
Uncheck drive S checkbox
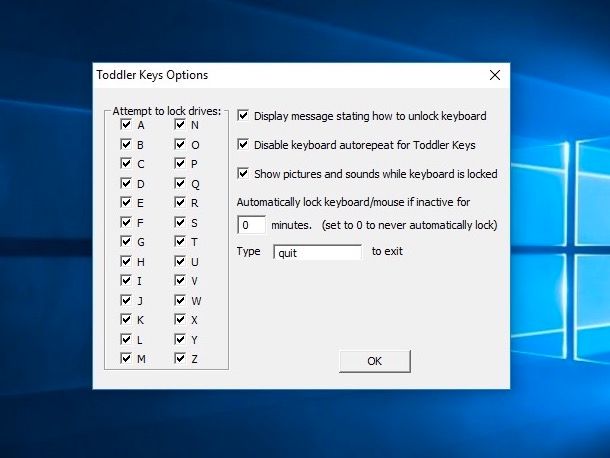tap(180, 222)
